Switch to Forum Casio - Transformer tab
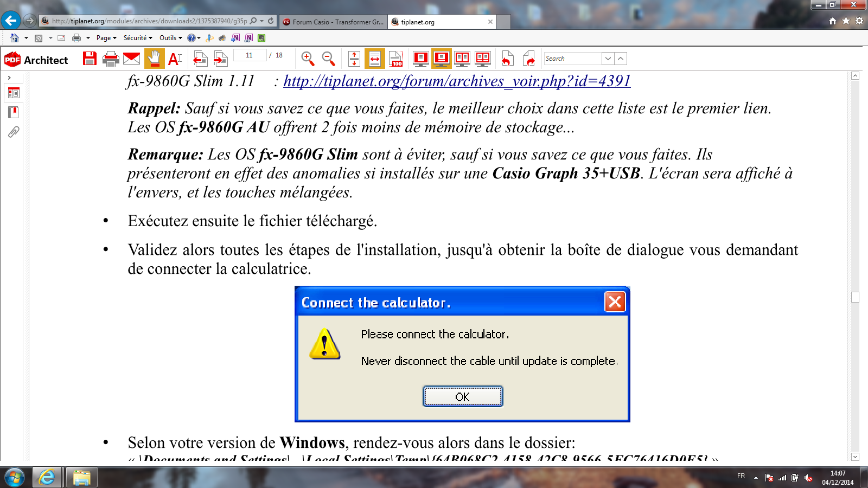 point(334,22)
